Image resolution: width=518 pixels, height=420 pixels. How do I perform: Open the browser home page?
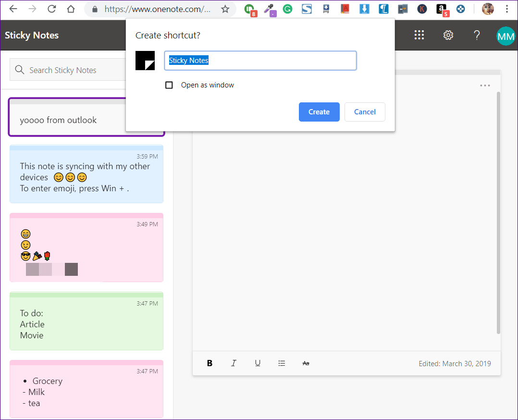71,9
